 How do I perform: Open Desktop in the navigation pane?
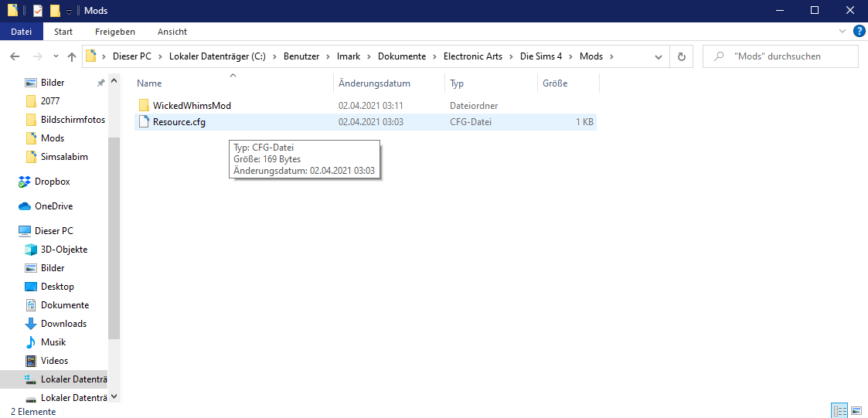(x=57, y=287)
